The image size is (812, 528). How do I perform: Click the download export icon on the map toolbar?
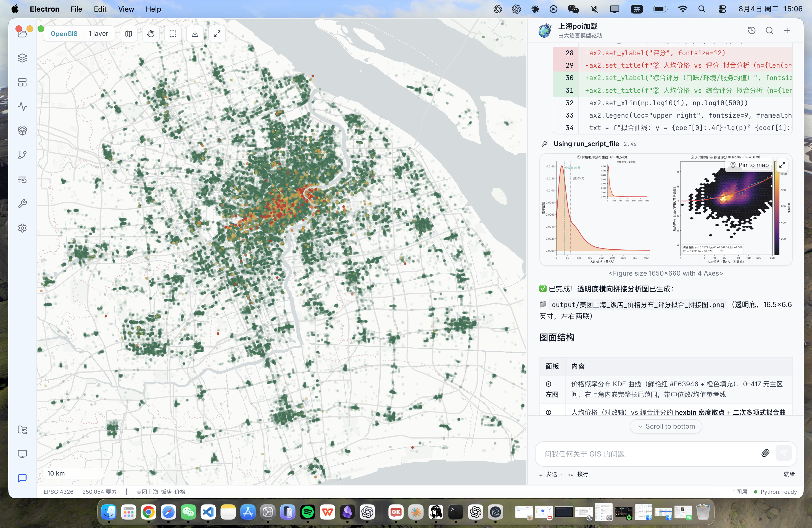pyautogui.click(x=195, y=33)
